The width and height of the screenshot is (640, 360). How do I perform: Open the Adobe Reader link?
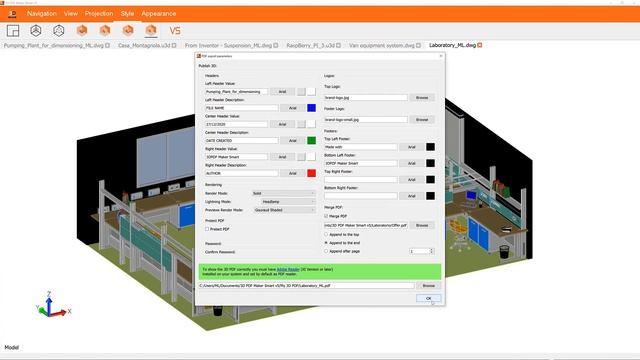[288, 269]
